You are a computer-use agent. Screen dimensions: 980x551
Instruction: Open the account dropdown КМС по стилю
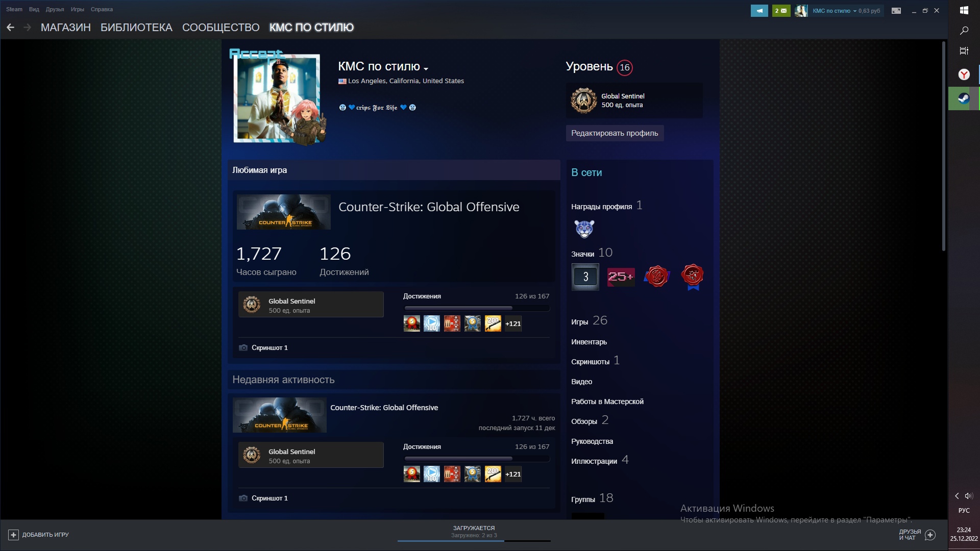[x=835, y=11]
